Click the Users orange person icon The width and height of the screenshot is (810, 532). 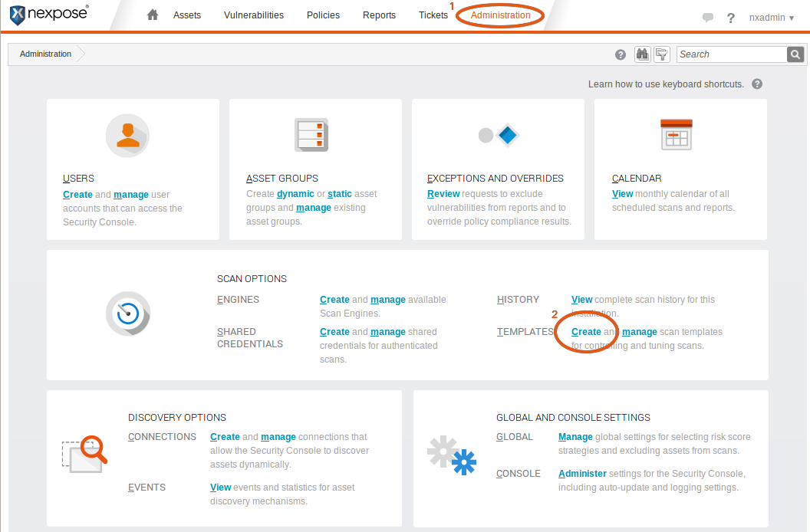pos(127,136)
